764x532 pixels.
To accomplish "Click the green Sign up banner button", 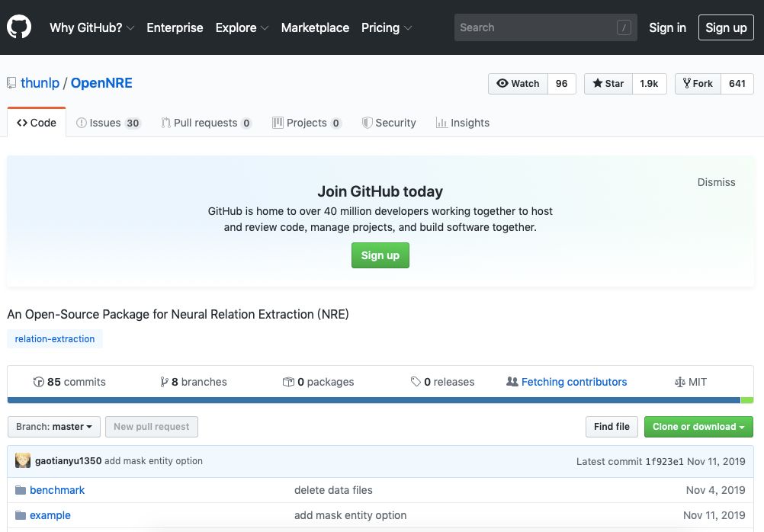I will pyautogui.click(x=380, y=255).
